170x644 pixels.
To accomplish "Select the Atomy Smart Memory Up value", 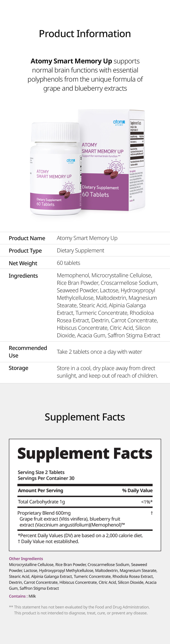I will (87, 238).
